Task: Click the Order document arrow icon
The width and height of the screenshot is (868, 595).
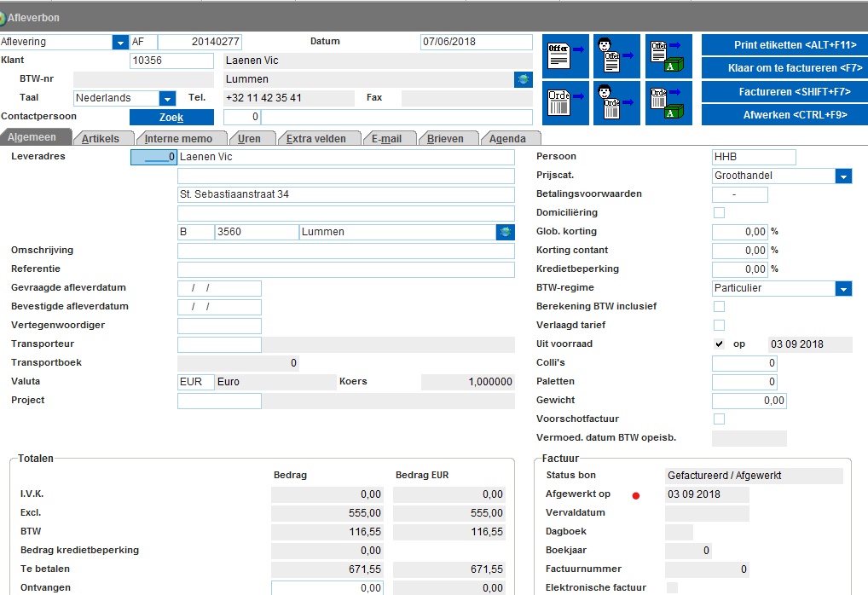Action: (565, 103)
